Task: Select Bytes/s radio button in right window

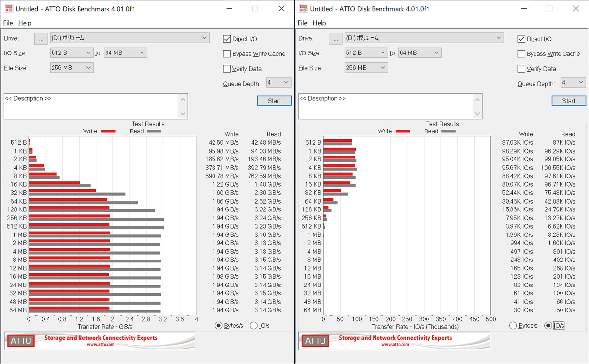Action: point(513,325)
